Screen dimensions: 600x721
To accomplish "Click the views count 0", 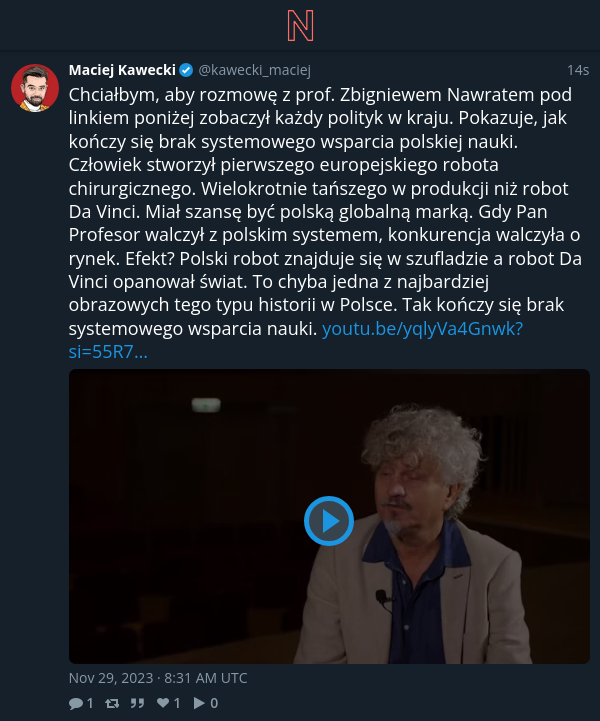I will 214,703.
